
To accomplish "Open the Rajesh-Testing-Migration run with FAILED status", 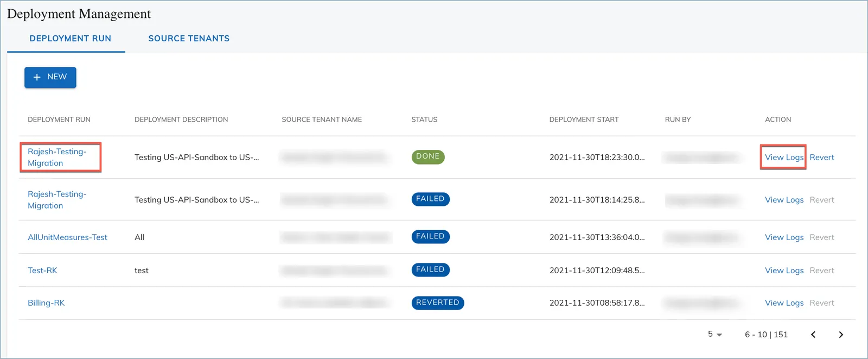I will [57, 200].
